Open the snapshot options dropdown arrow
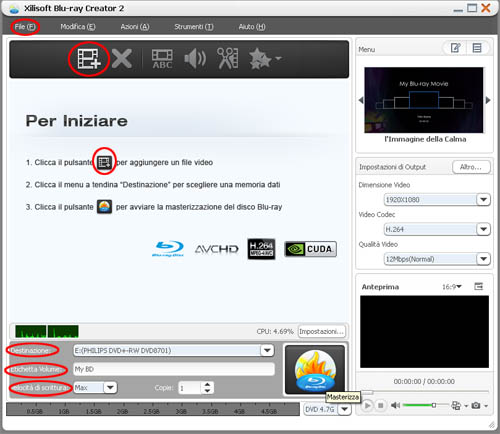Image resolution: width=500 pixels, height=434 pixels. pyautogui.click(x=486, y=406)
